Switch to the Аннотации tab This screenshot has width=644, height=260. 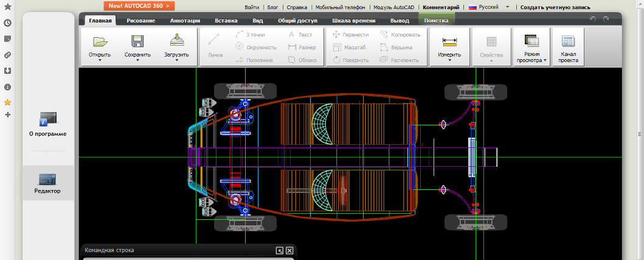[x=185, y=21]
